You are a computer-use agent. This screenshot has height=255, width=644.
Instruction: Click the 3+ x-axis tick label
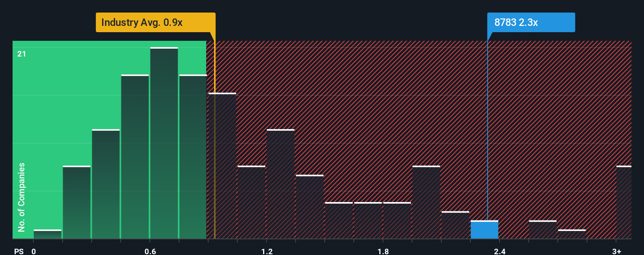[617, 251]
